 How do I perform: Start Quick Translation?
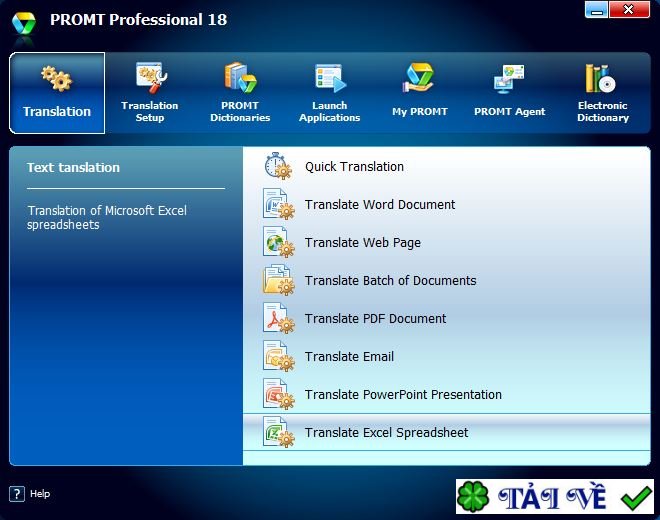(354, 167)
